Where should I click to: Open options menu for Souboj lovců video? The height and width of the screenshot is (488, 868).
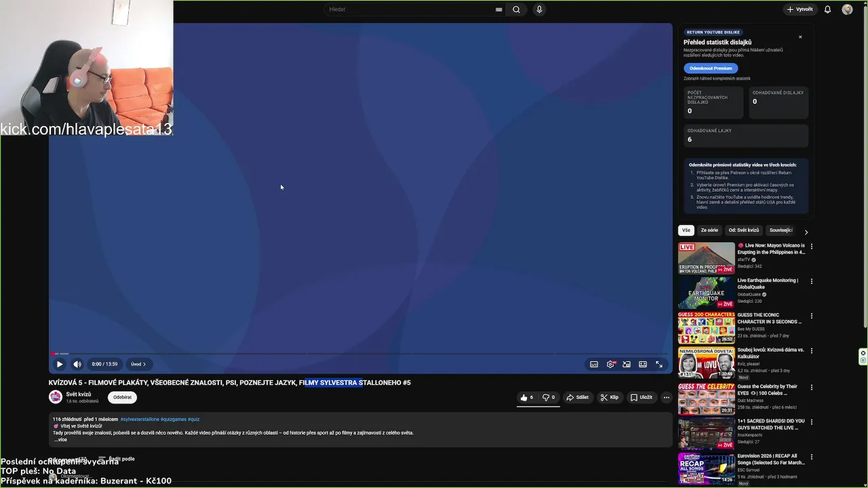(812, 350)
